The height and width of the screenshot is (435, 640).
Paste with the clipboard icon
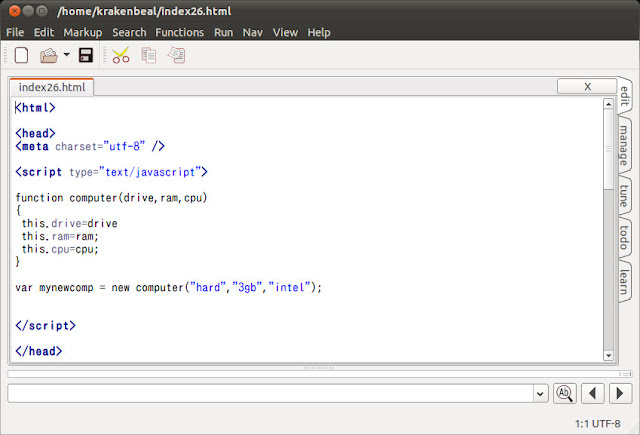(x=177, y=55)
